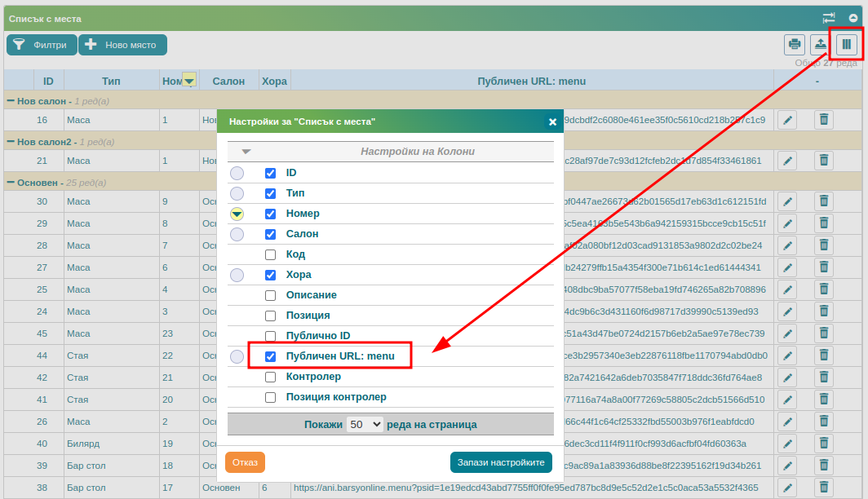Viewport: 868px width, 499px height.
Task: Delete row with ID 21
Action: click(x=824, y=161)
